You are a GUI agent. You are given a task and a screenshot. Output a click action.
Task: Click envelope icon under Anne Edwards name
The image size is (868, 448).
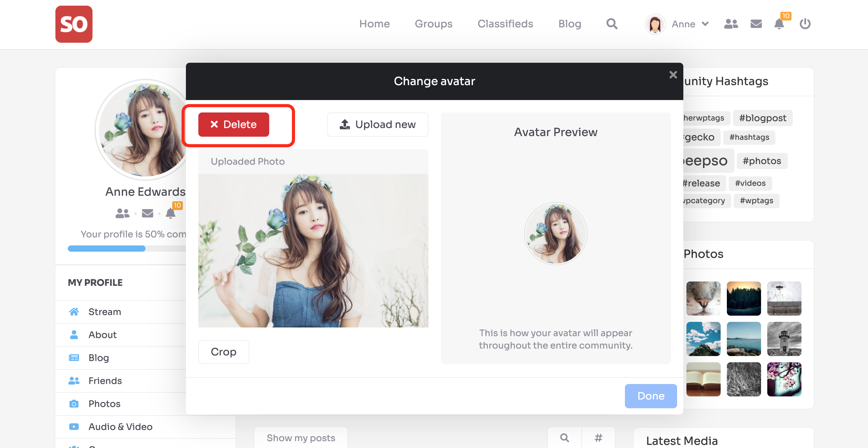point(148,213)
